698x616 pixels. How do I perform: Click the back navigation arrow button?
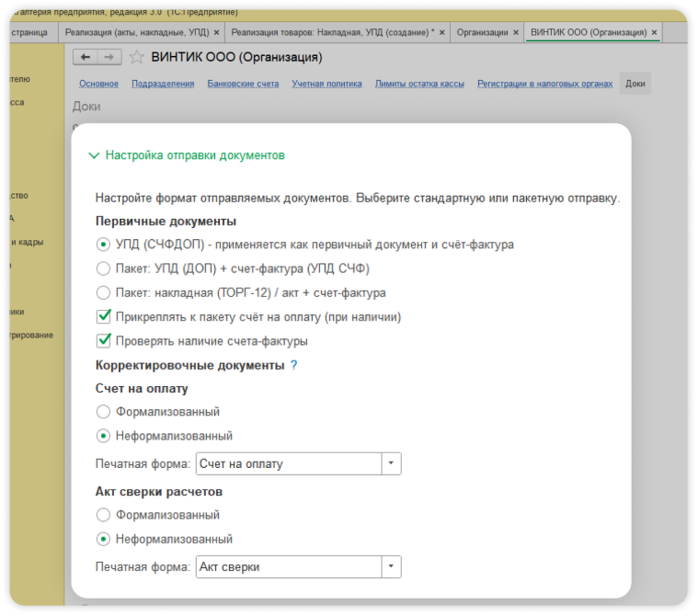[86, 57]
